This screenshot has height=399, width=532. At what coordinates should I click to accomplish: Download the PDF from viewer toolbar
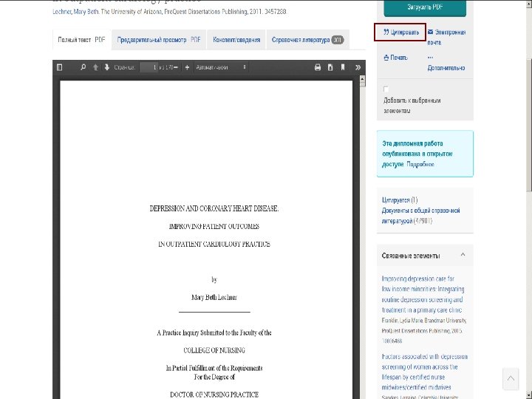click(x=330, y=67)
